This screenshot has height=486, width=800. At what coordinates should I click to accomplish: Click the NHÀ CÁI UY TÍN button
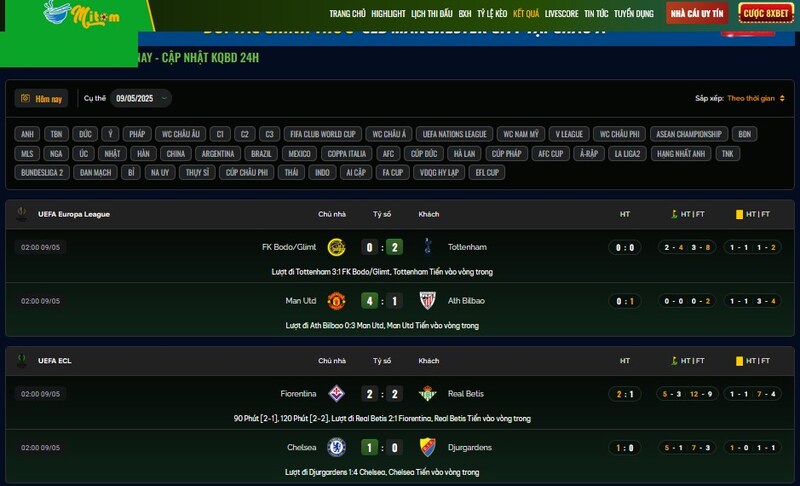(697, 13)
